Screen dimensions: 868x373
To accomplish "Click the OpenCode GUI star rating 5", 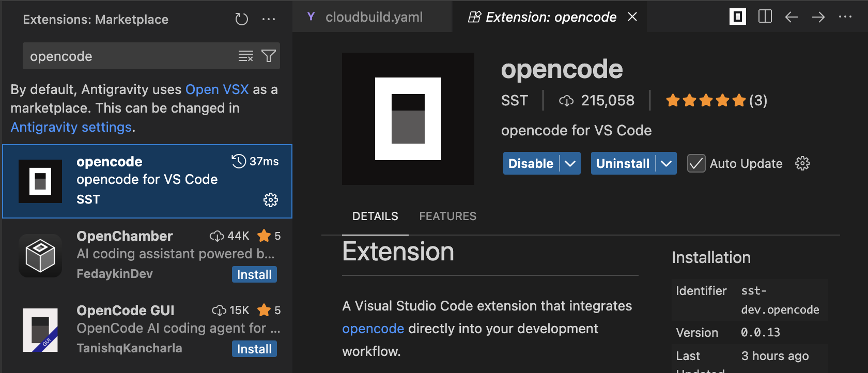I will [269, 310].
